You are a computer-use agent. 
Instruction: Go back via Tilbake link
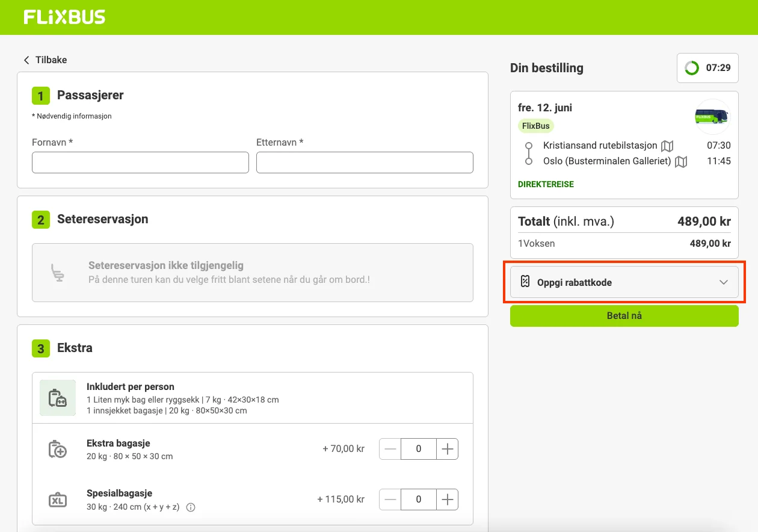(45, 60)
